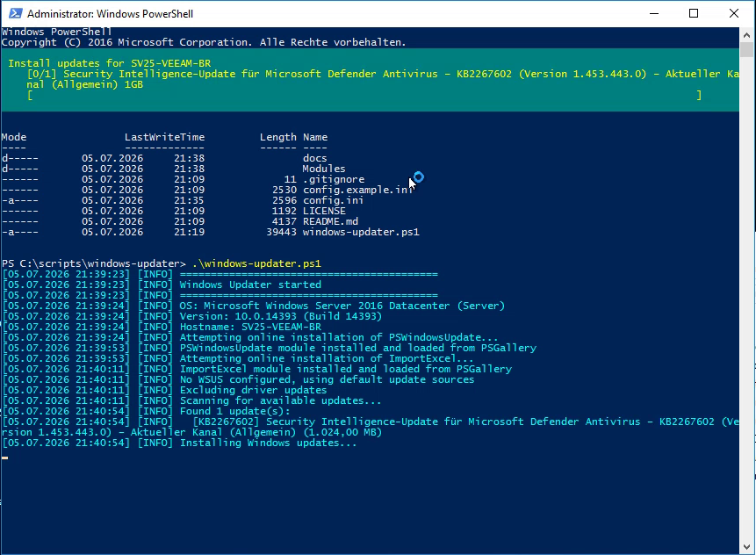Click the scrollbar up arrow
Viewport: 756px width, 555px height.
[x=747, y=35]
